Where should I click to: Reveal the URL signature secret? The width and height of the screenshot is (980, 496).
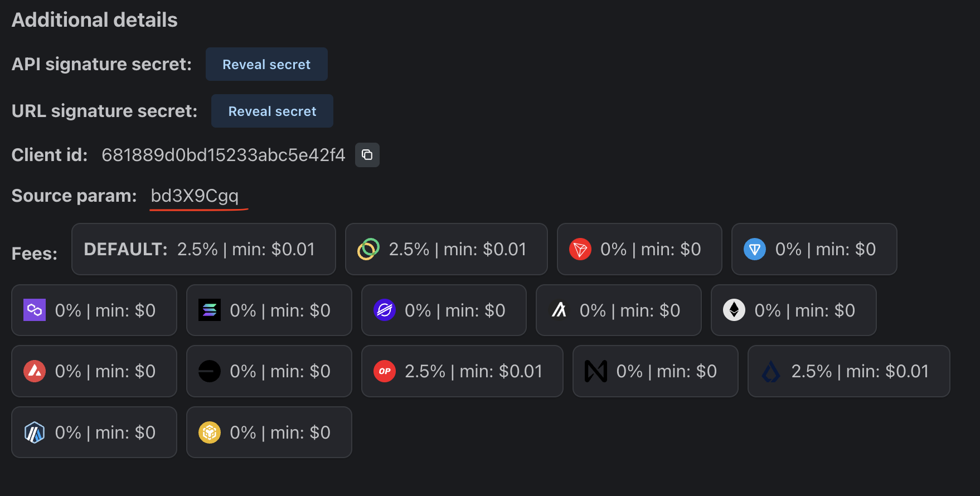pyautogui.click(x=272, y=111)
